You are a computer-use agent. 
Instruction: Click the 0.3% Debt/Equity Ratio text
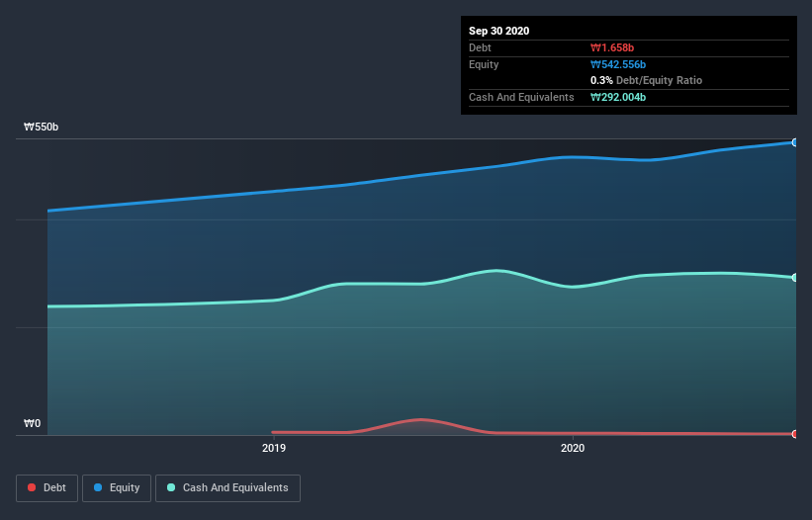coord(646,80)
